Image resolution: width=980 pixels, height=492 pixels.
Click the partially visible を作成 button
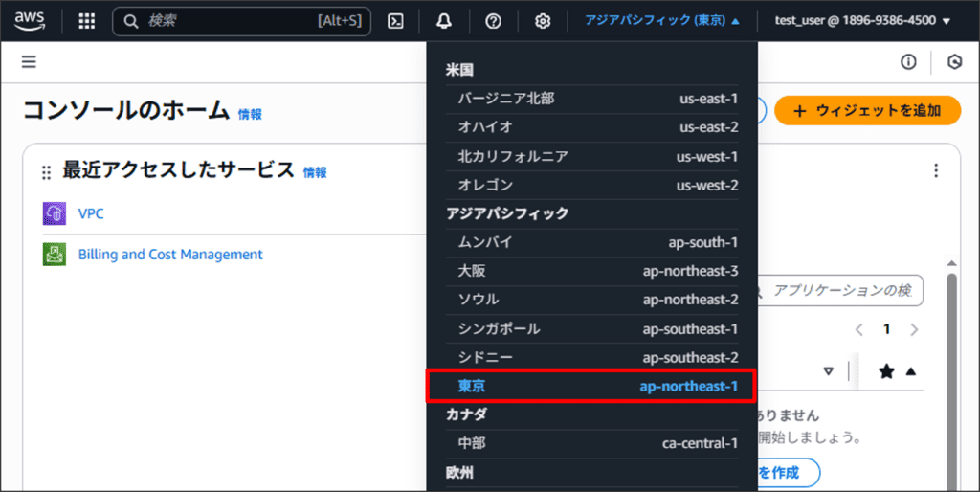click(x=789, y=473)
